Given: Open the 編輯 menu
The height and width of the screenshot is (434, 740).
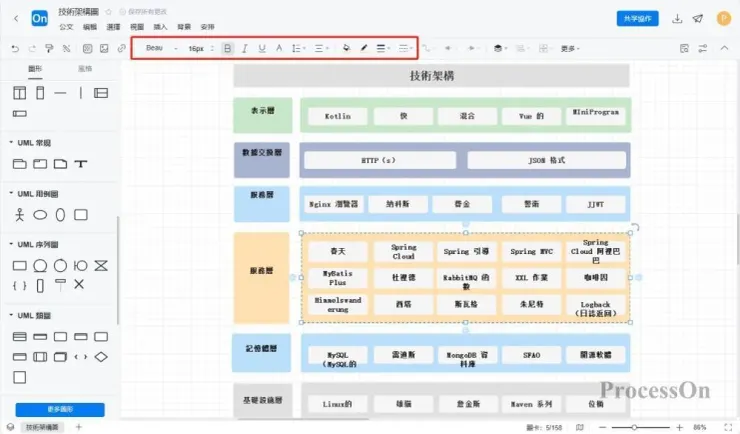Looking at the screenshot, I should pos(90,27).
